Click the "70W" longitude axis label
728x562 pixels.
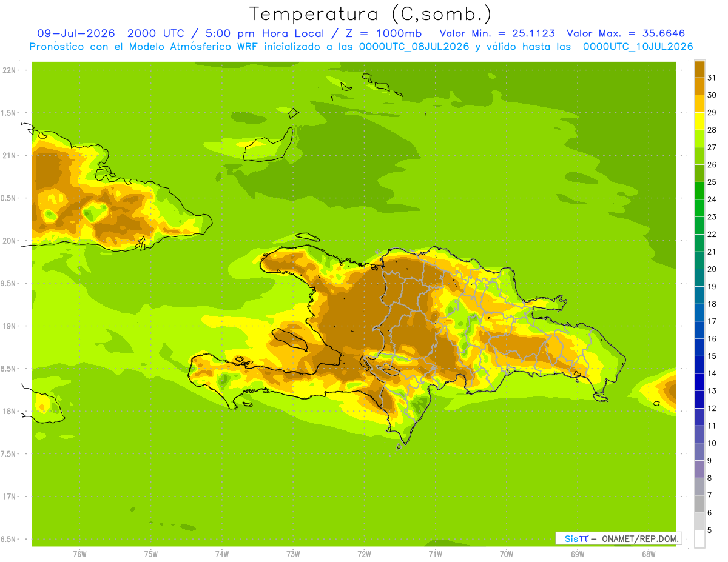point(507,554)
